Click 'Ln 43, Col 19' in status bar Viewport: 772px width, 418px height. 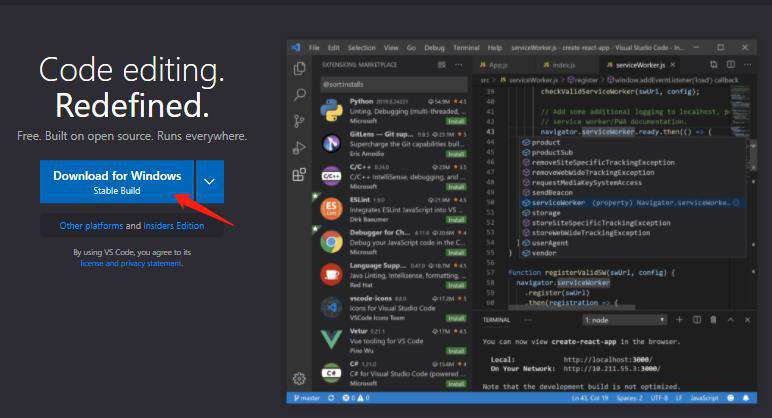click(590, 398)
